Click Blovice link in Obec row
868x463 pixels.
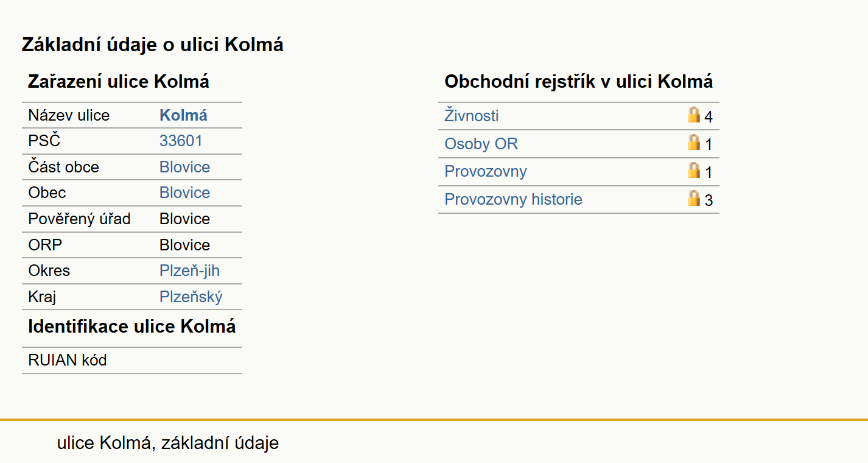(x=184, y=193)
